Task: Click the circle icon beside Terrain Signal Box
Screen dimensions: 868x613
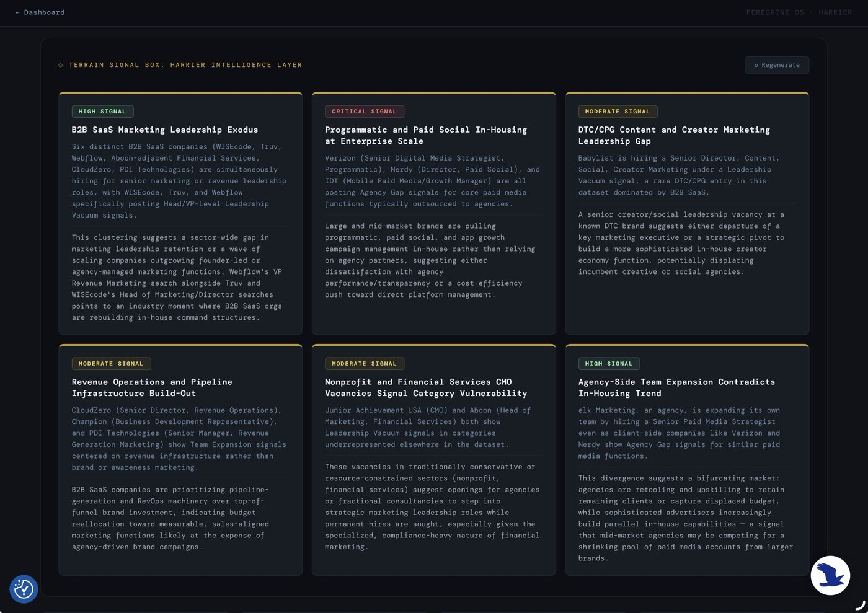Action: pyautogui.click(x=61, y=65)
